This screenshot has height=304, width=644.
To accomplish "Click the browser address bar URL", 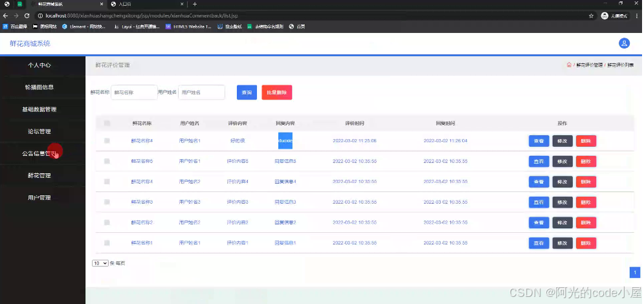I will pos(142,16).
